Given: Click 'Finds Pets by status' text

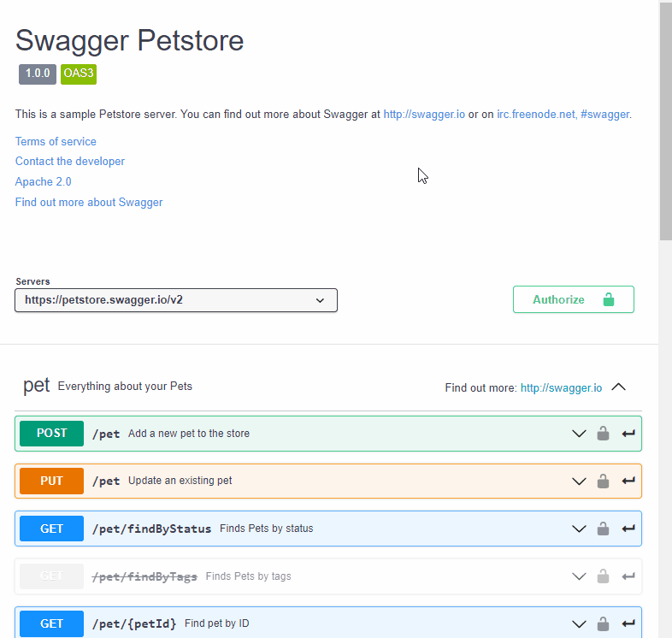Looking at the screenshot, I should 266,529.
